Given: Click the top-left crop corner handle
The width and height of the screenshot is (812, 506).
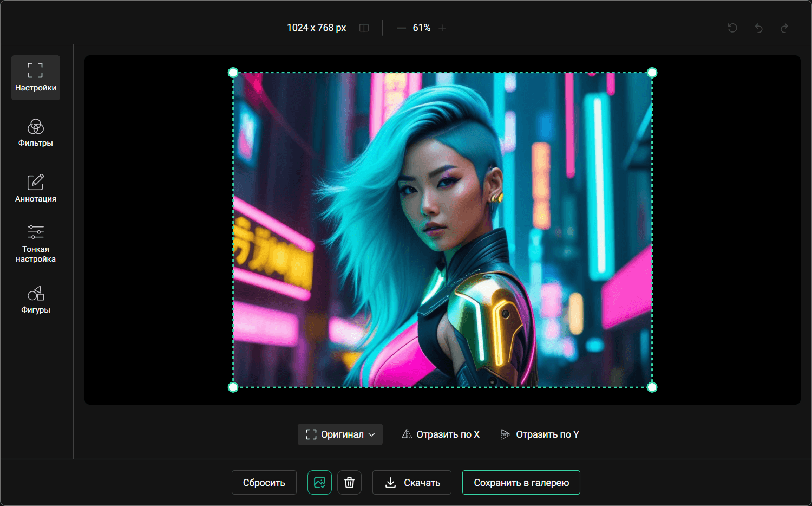Looking at the screenshot, I should point(233,73).
